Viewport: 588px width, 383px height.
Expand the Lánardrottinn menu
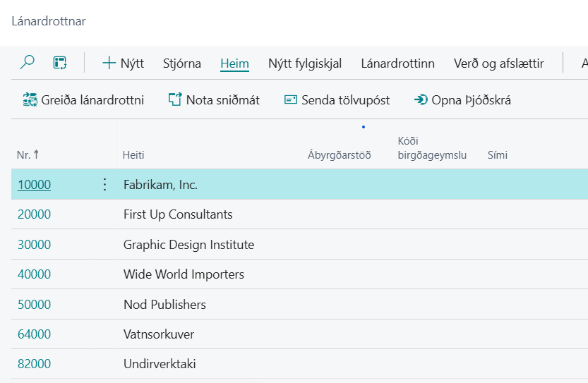[397, 63]
